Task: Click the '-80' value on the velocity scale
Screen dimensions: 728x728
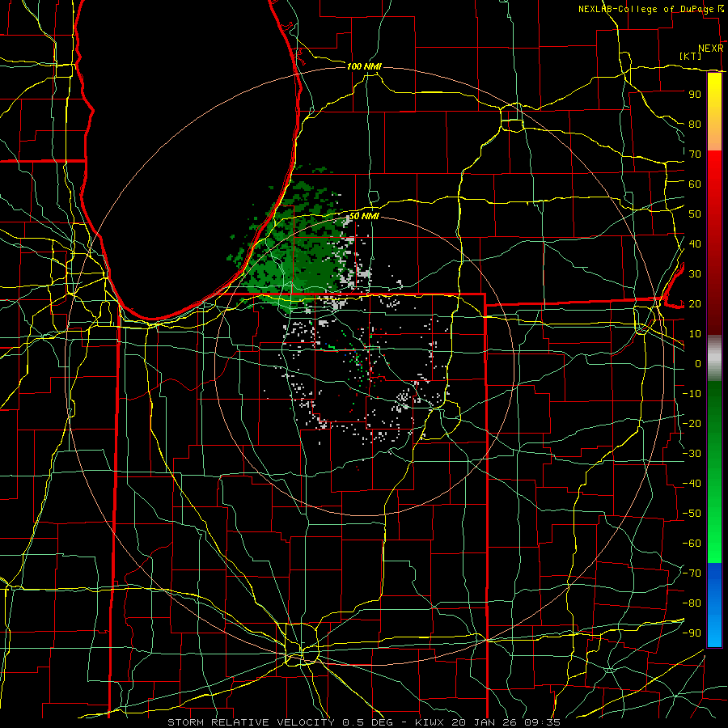Action: click(692, 603)
